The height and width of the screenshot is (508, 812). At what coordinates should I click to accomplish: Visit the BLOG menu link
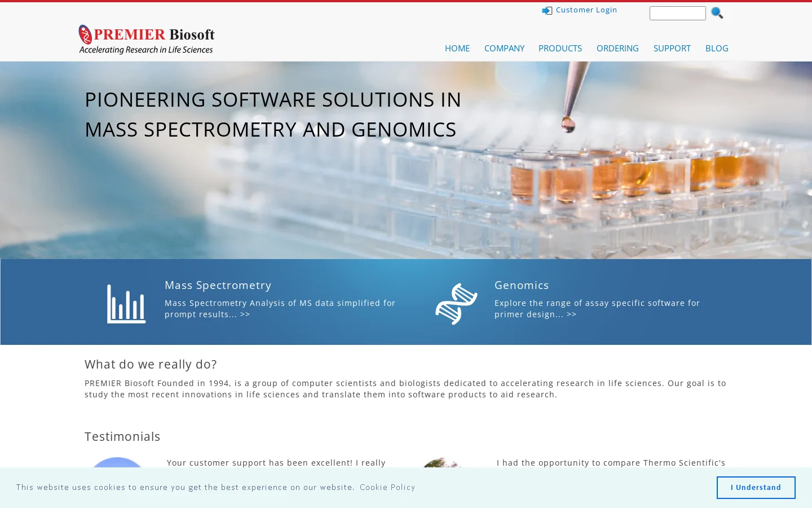[x=717, y=49]
